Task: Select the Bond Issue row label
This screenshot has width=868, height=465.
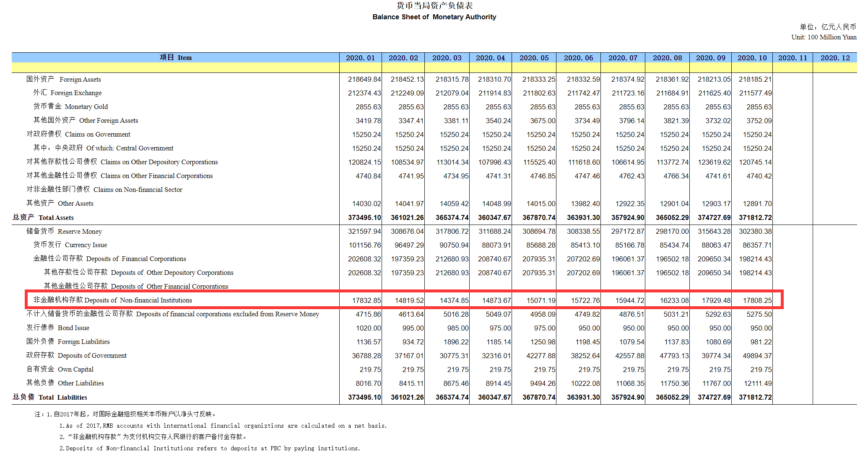Action: point(58,328)
